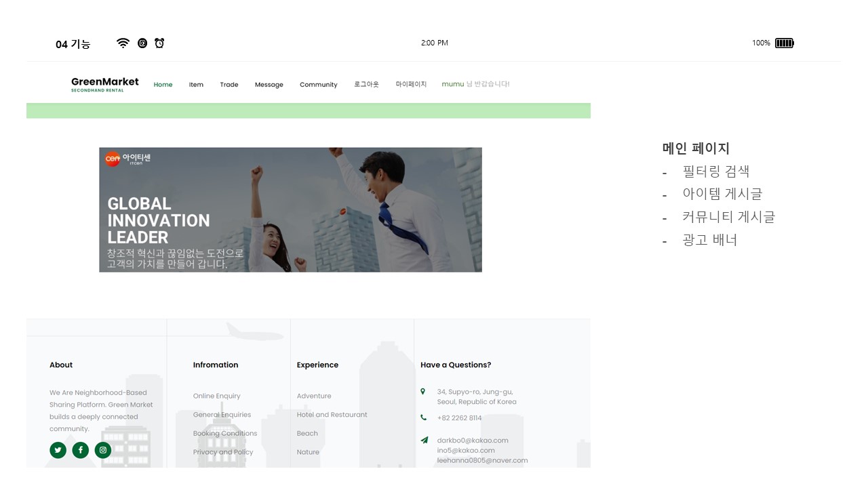Click the GreenMarket logo
868x488 pixels.
tap(104, 83)
